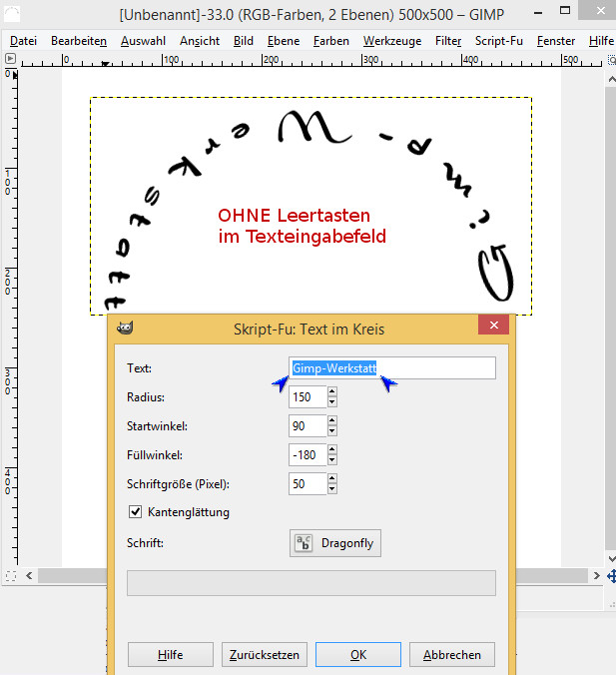The image size is (616, 675).
Task: Open the Farben menu
Action: (331, 41)
